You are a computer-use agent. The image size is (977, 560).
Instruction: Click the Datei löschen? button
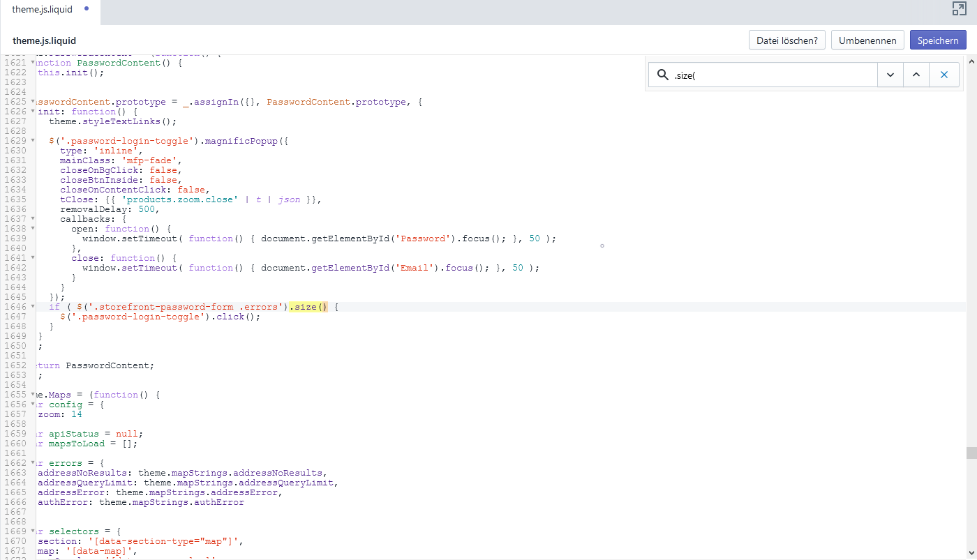[x=786, y=40]
